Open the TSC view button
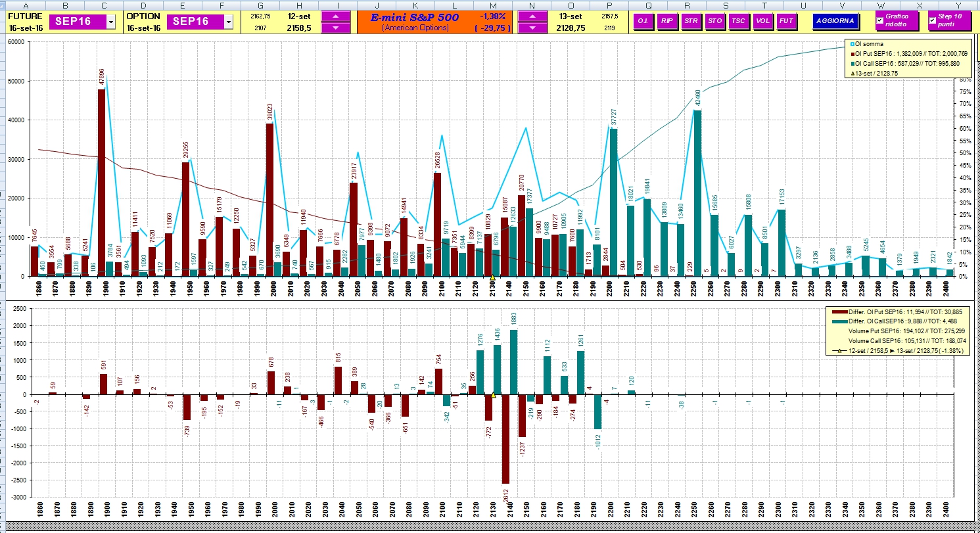The image size is (980, 533). [738, 21]
